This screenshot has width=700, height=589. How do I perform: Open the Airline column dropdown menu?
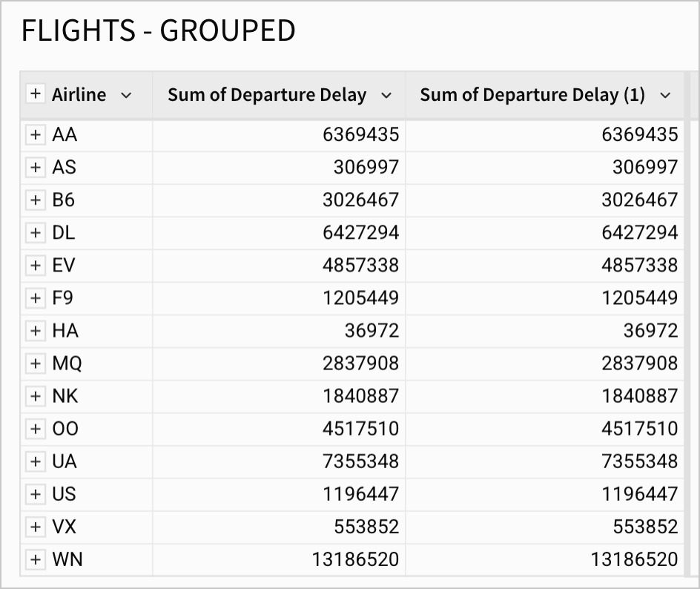point(126,95)
